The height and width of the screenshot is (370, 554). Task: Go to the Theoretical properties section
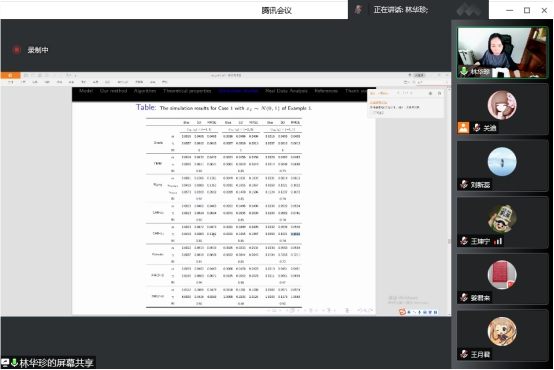click(187, 91)
